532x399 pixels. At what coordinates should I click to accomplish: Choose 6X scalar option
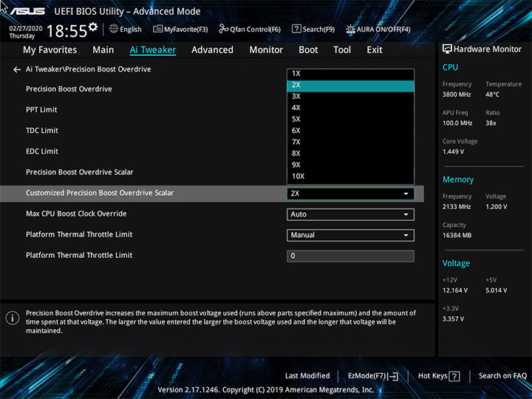[350, 131]
